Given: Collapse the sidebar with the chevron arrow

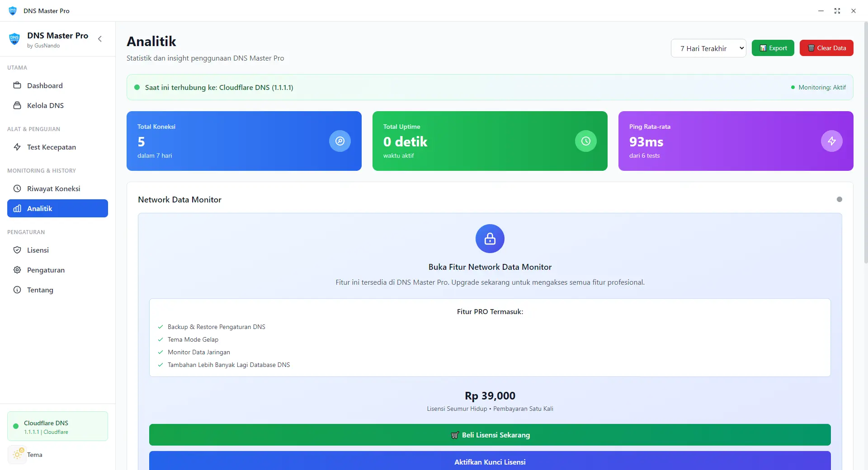Looking at the screenshot, I should coord(100,39).
